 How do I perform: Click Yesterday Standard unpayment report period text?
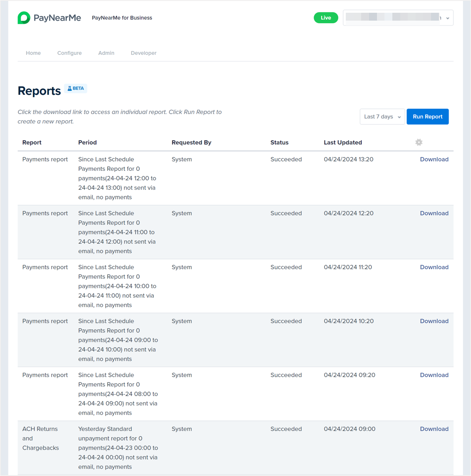point(118,448)
